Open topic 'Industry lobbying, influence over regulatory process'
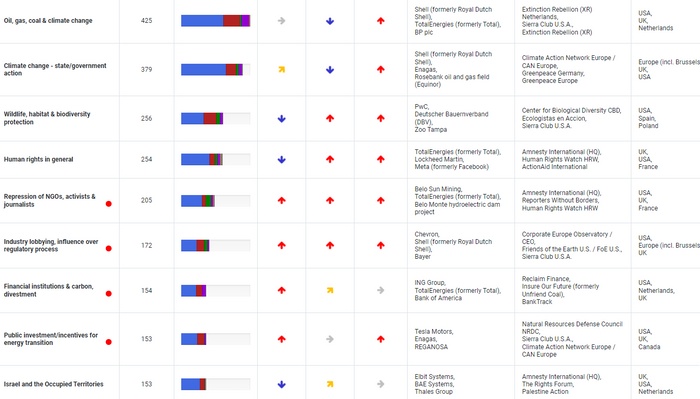This screenshot has width=700, height=399. [x=51, y=245]
